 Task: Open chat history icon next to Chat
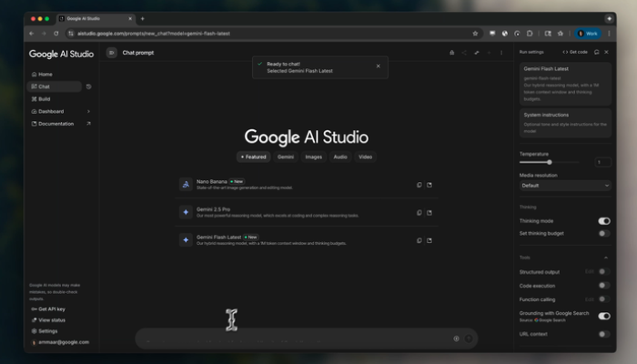pos(88,86)
